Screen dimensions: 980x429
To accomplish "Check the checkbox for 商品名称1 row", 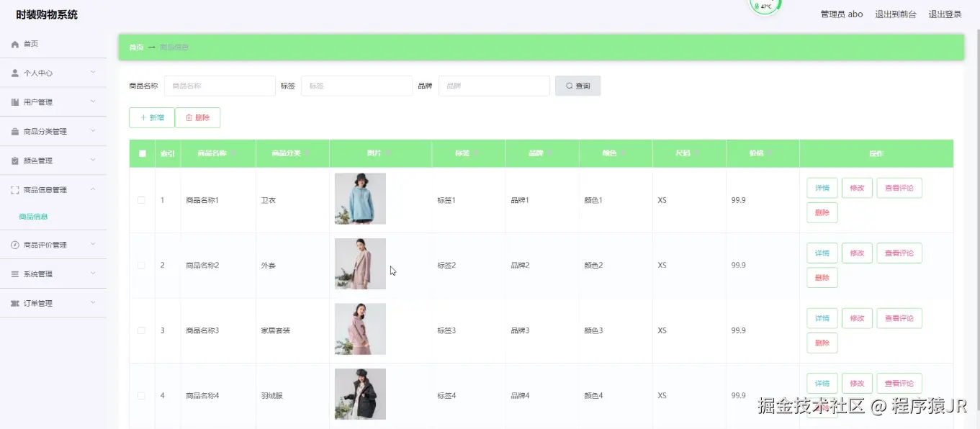I will click(141, 200).
